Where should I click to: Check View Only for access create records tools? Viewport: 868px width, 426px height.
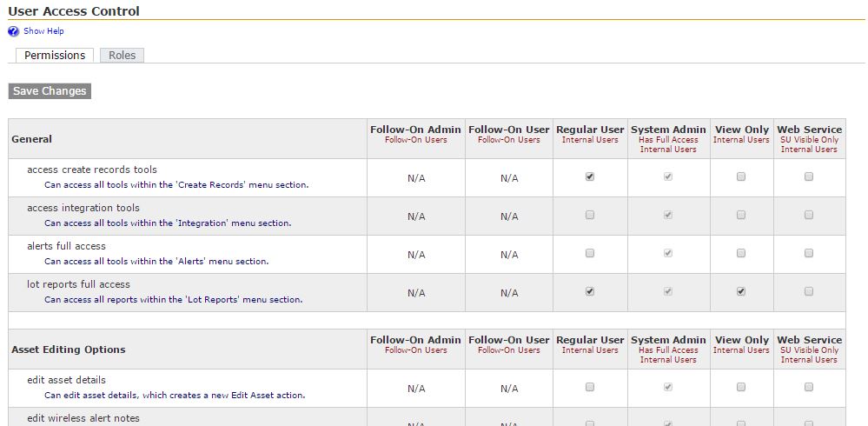tap(740, 176)
